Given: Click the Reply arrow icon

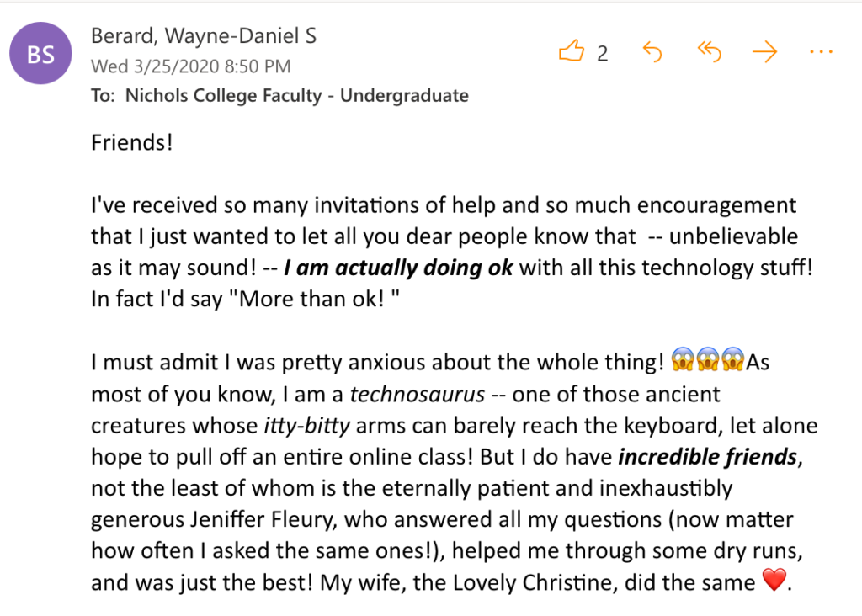Looking at the screenshot, I should point(652,53).
